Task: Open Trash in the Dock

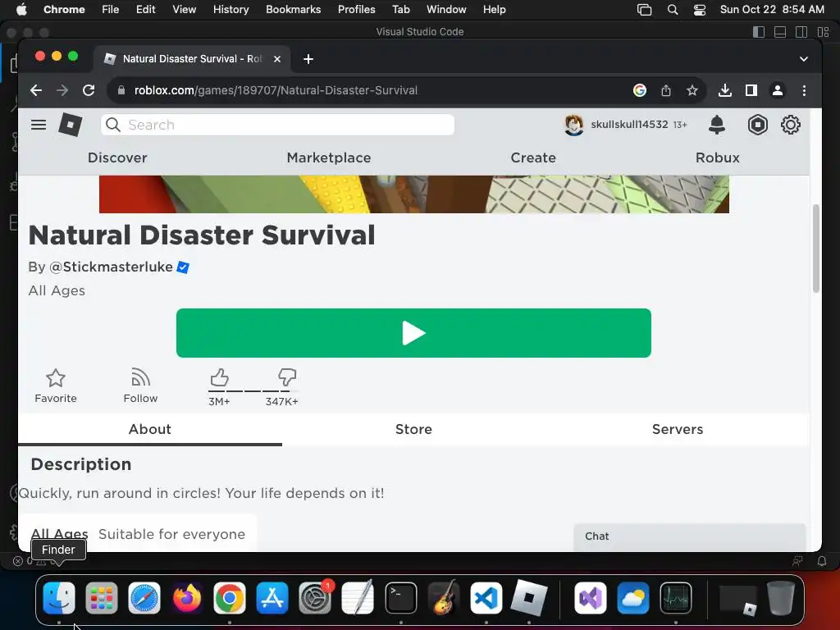Action: [x=781, y=598]
